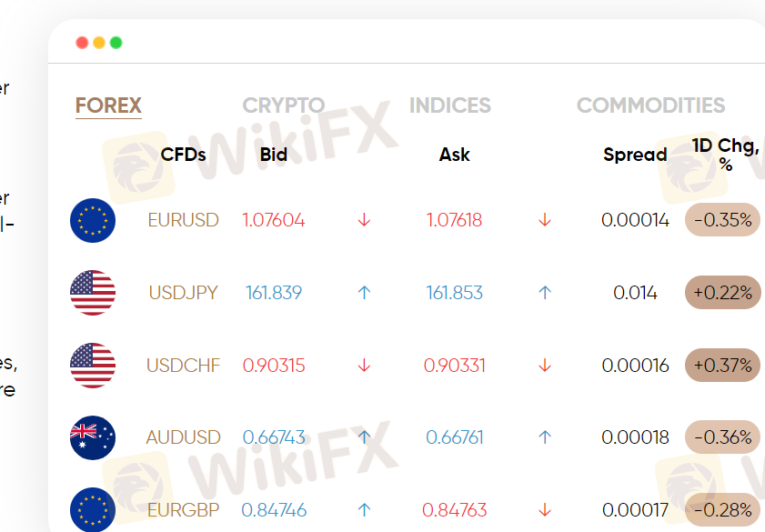Click the AUDUSD symbol name
The height and width of the screenshot is (532, 765).
[x=183, y=437]
